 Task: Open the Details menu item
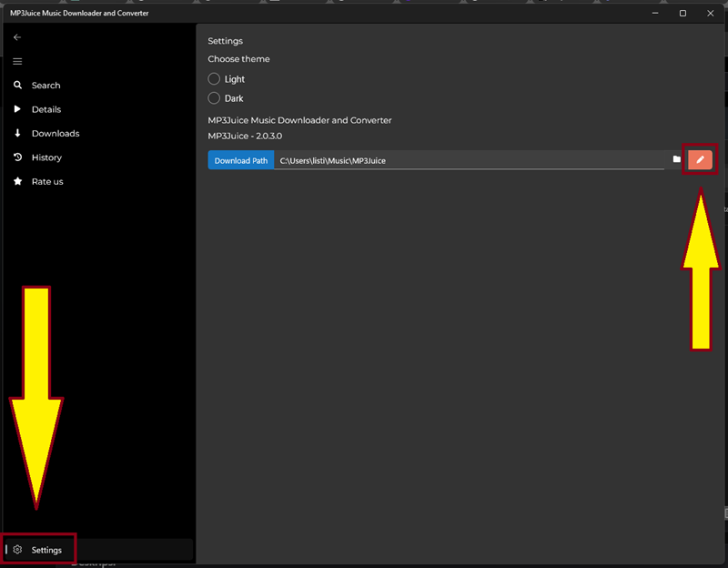97,109
